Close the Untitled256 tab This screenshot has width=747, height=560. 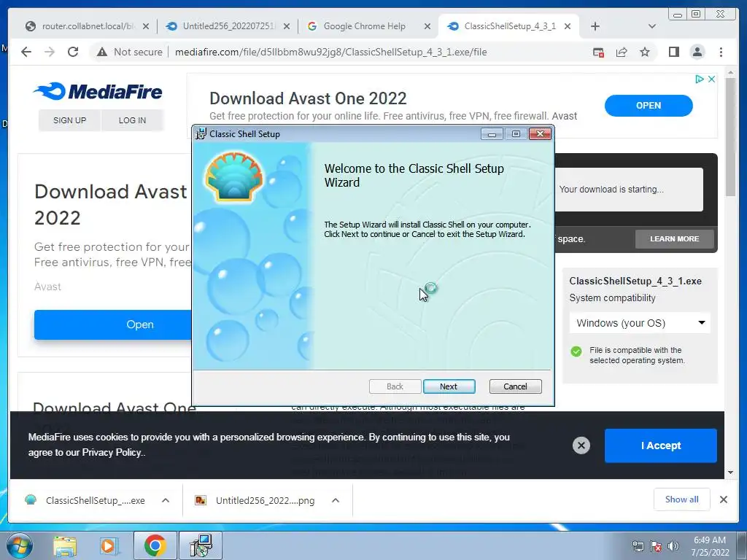pos(286,27)
